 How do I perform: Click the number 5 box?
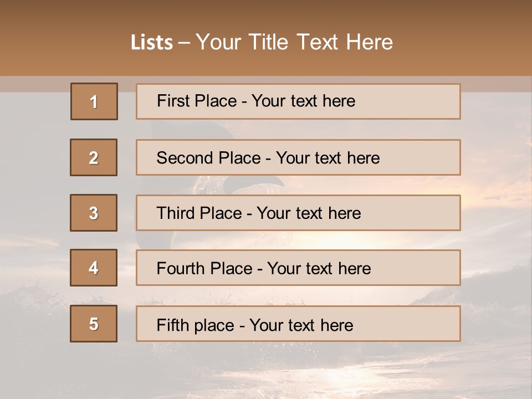click(94, 324)
